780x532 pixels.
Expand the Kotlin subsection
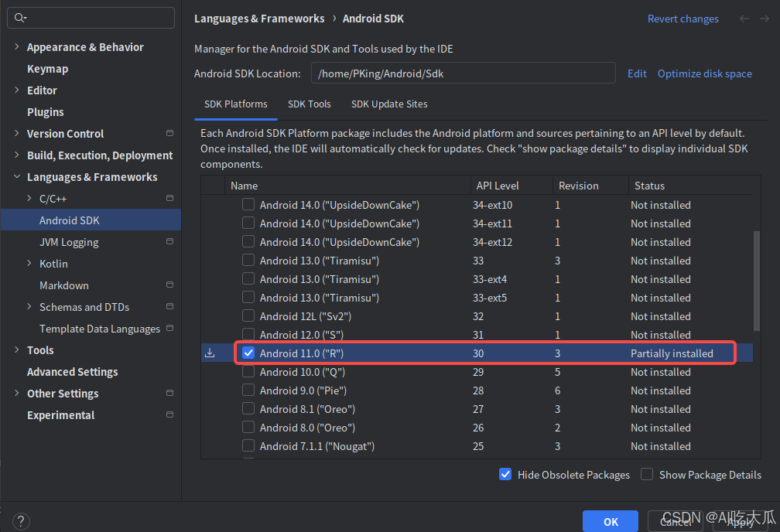click(29, 263)
